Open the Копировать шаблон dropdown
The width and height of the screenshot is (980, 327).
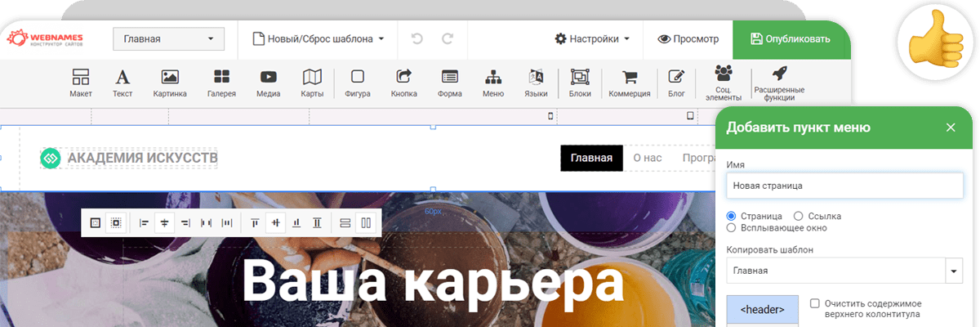point(844,270)
